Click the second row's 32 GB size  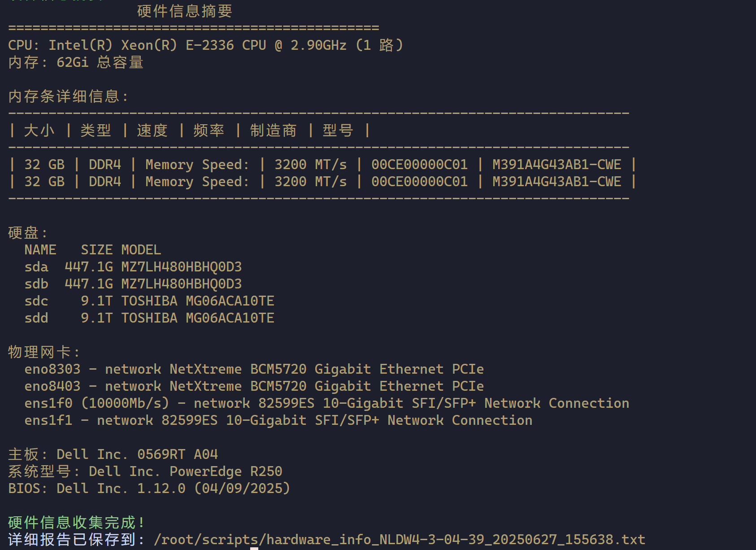(44, 182)
